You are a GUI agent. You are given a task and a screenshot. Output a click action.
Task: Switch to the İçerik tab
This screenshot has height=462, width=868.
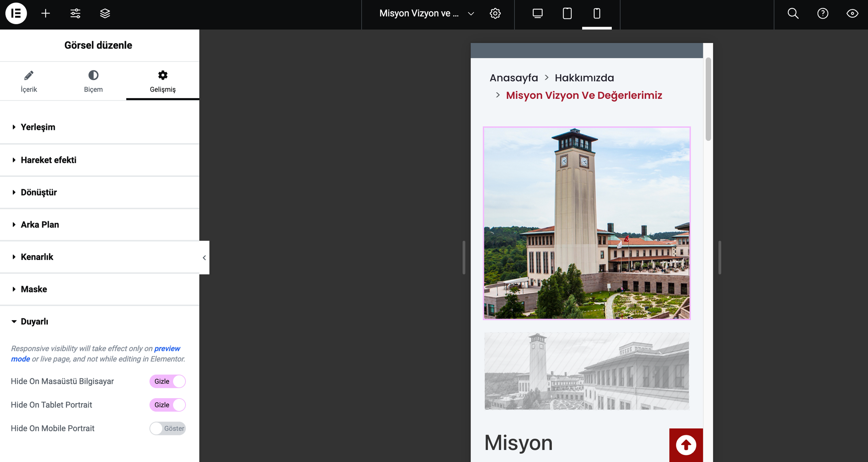(29, 81)
